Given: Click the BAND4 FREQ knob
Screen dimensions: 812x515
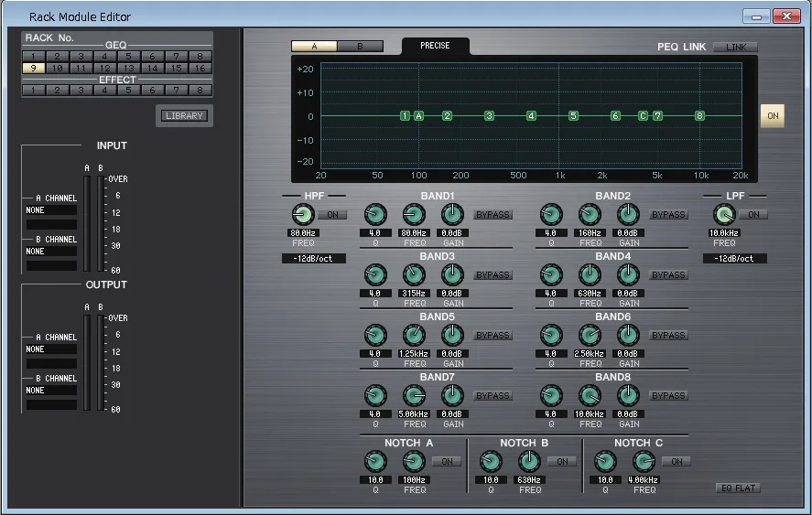Looking at the screenshot, I should (590, 274).
